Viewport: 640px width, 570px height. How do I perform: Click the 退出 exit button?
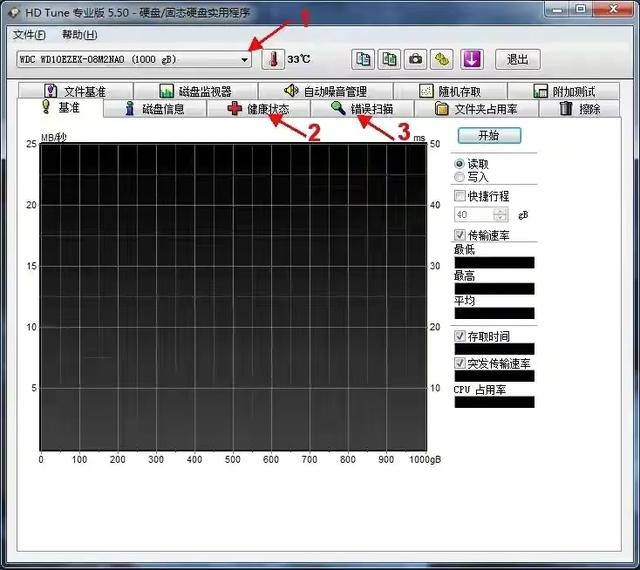(x=517, y=59)
